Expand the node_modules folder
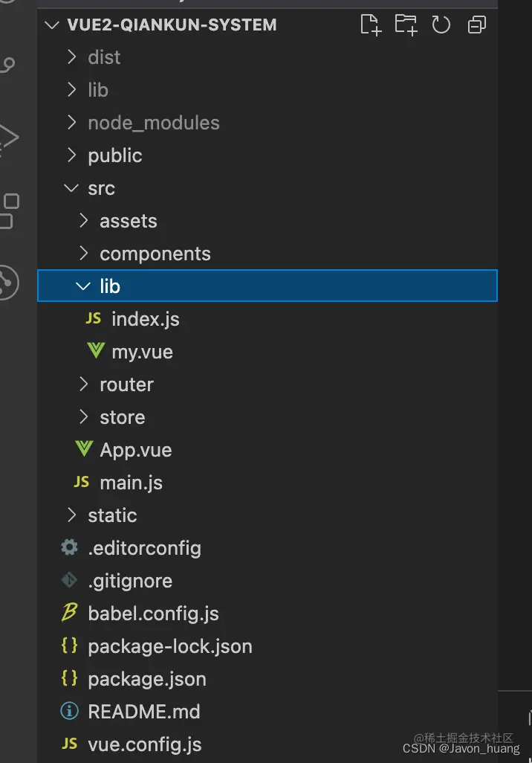 pyautogui.click(x=71, y=123)
